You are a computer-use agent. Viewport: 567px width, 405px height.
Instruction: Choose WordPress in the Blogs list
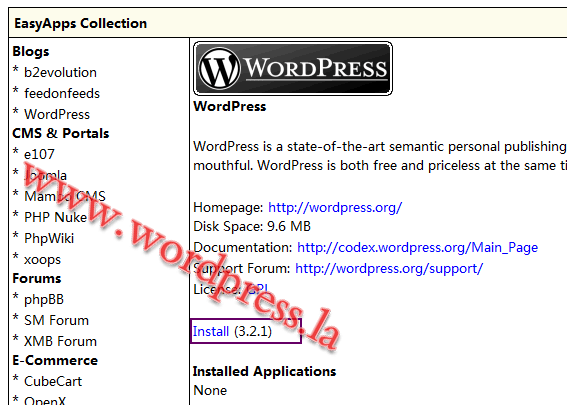click(57, 114)
